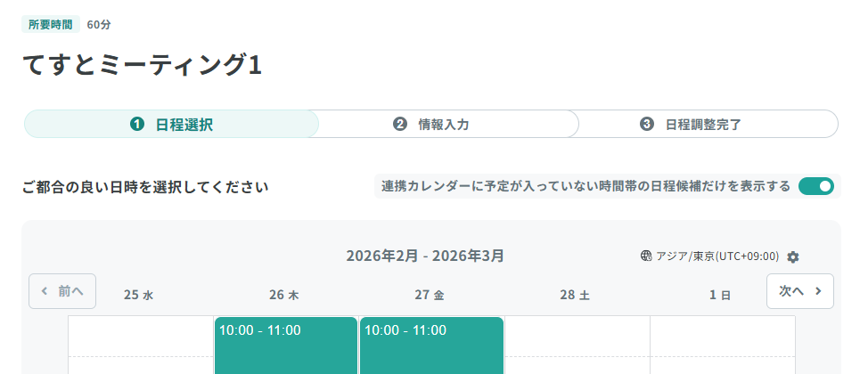
Task: Click step 3 numbered circle icon
Action: (x=647, y=125)
